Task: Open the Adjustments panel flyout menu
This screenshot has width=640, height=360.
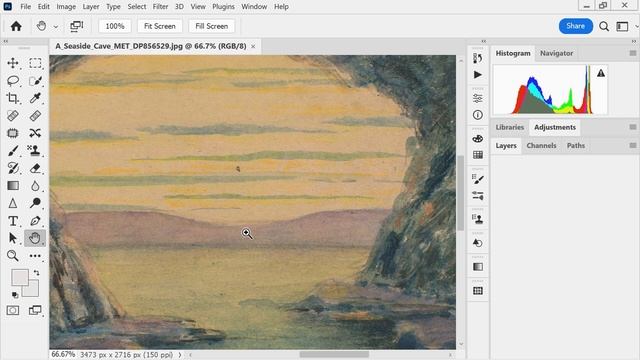Action: [x=633, y=127]
